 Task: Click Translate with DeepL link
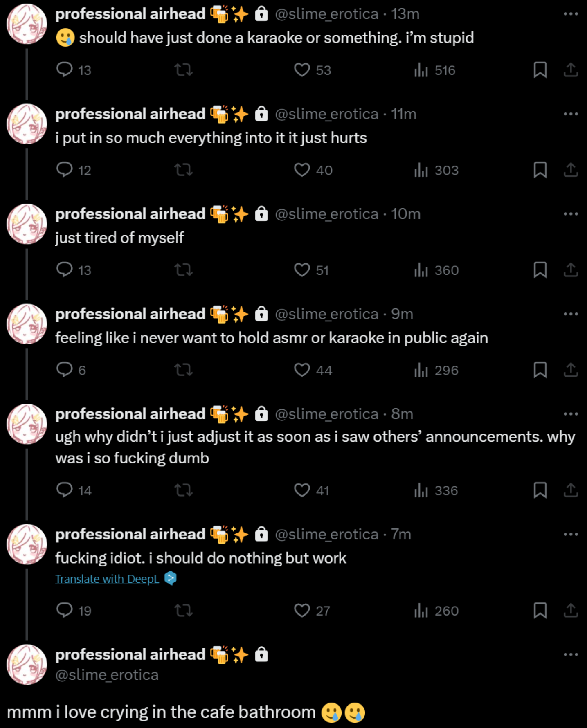click(x=107, y=579)
